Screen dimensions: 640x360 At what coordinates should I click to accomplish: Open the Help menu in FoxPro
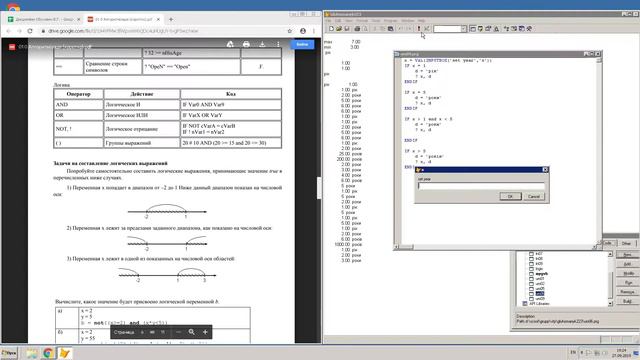click(422, 20)
